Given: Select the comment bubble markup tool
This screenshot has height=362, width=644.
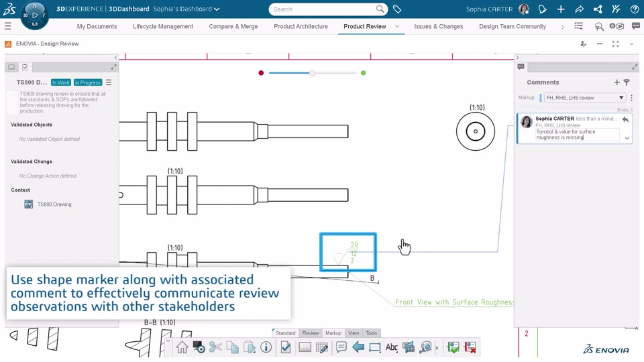Looking at the screenshot, I should click(x=341, y=347).
